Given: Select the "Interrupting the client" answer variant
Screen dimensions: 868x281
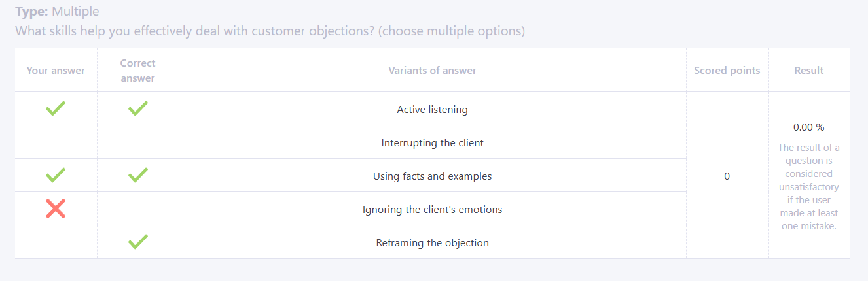Looking at the screenshot, I should pyautogui.click(x=432, y=143).
